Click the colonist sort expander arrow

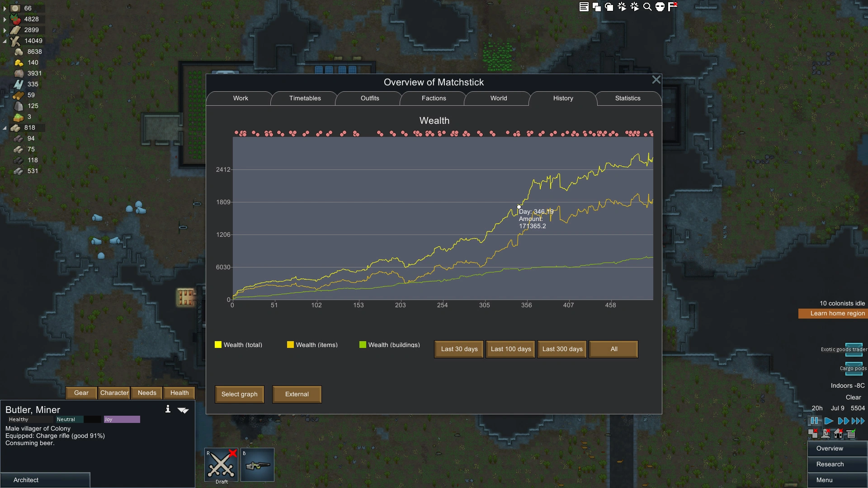click(x=183, y=410)
